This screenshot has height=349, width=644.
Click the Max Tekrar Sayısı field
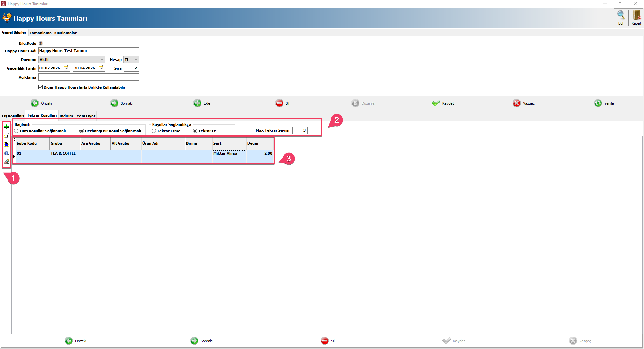(300, 130)
